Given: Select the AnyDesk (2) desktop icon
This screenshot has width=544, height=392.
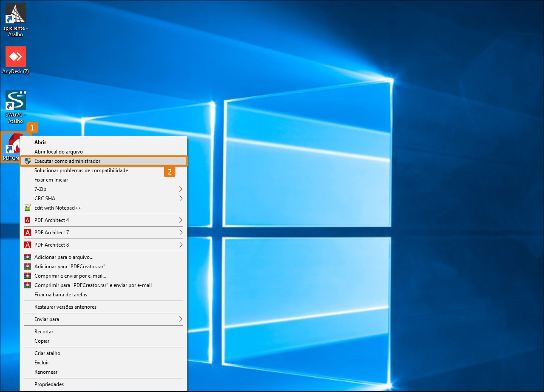Looking at the screenshot, I should tap(16, 57).
